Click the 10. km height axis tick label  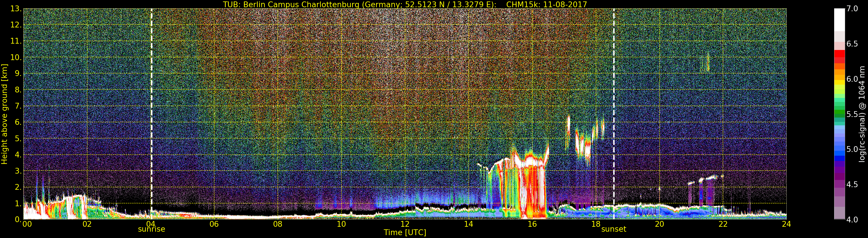pos(16,57)
